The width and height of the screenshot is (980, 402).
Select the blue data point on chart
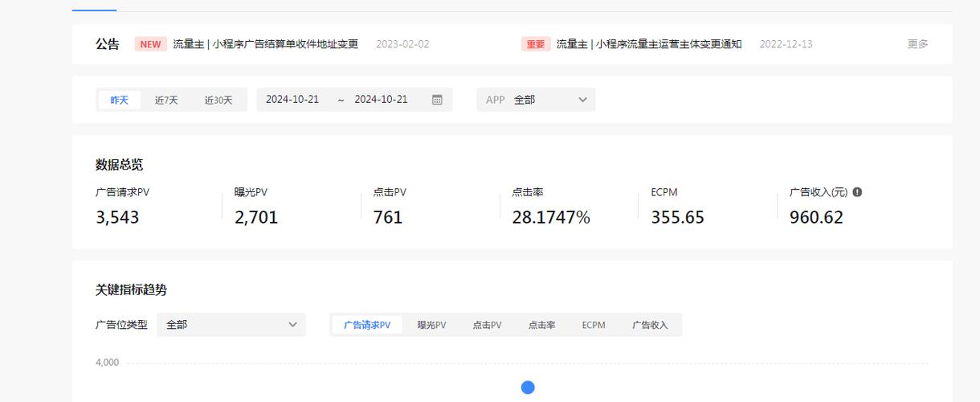coord(528,388)
